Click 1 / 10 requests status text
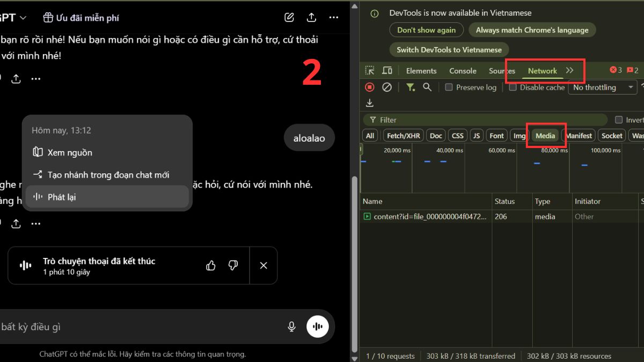This screenshot has height=362, width=644. click(390, 356)
